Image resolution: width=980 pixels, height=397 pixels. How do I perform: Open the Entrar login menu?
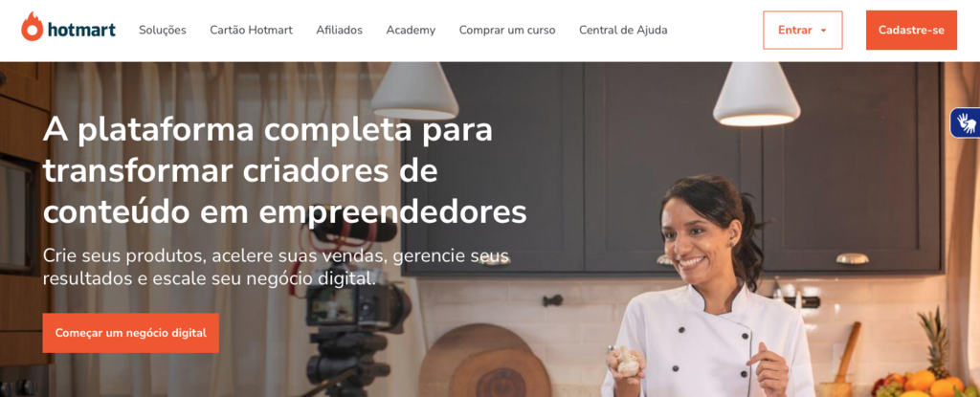(x=803, y=30)
